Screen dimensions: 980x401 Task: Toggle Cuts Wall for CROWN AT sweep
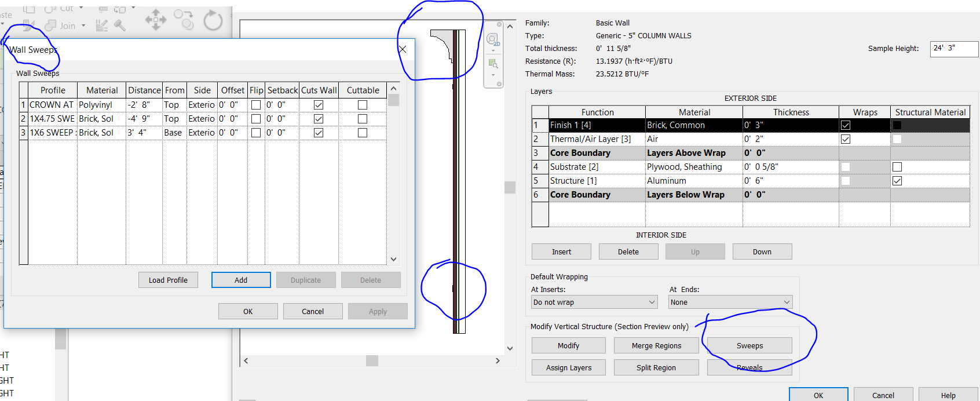[x=319, y=105]
